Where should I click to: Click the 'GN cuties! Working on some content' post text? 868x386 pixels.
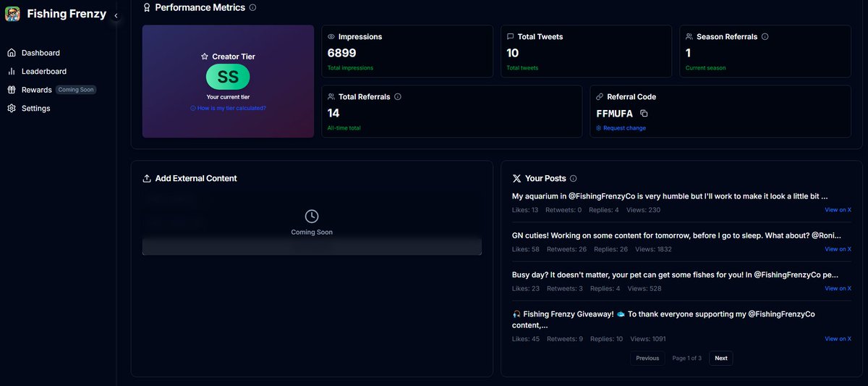click(676, 235)
